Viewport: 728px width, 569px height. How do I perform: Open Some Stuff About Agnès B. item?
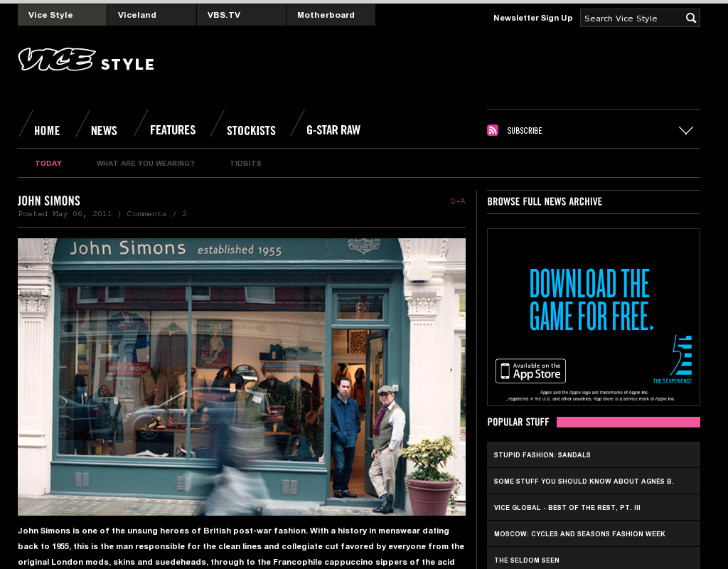tap(594, 482)
